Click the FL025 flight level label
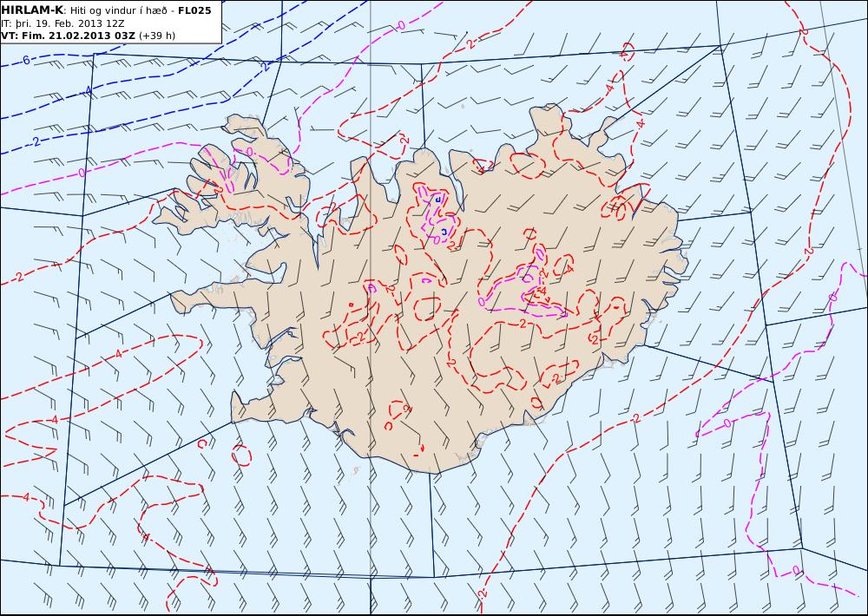868x616 pixels. (194, 10)
